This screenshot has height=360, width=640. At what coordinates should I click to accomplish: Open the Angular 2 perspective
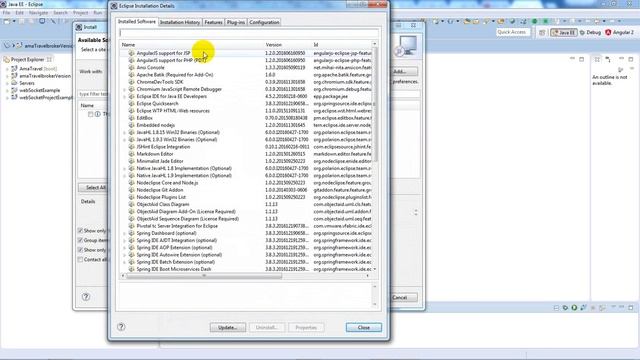pos(620,32)
